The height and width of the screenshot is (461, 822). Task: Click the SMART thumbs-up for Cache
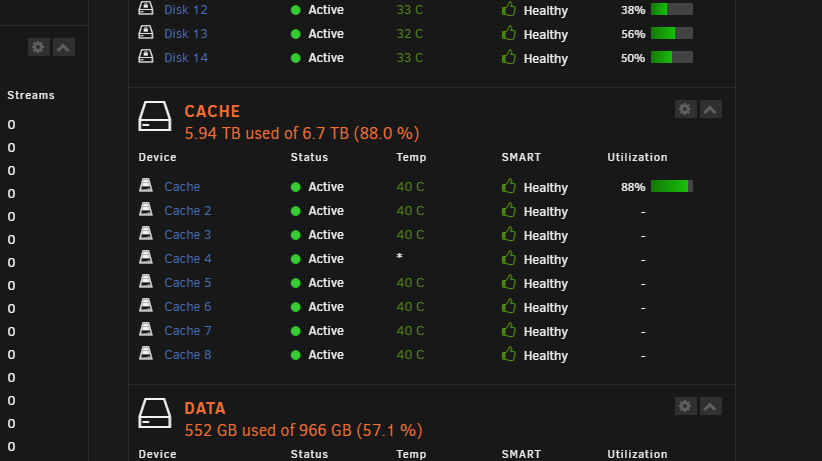(509, 186)
